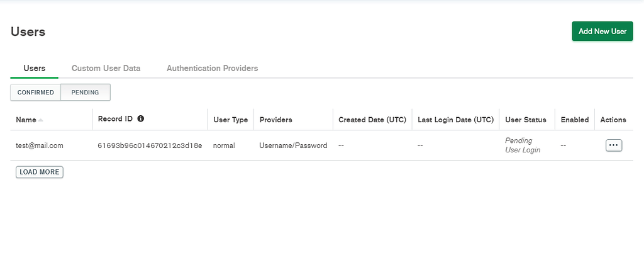Open the Custom User Data tab
The image size is (644, 267).
click(106, 68)
